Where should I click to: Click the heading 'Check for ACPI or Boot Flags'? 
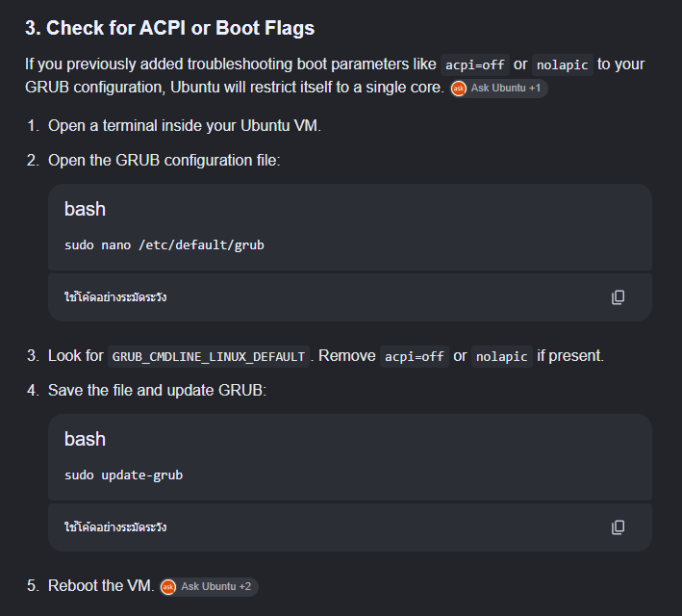pyautogui.click(x=169, y=28)
